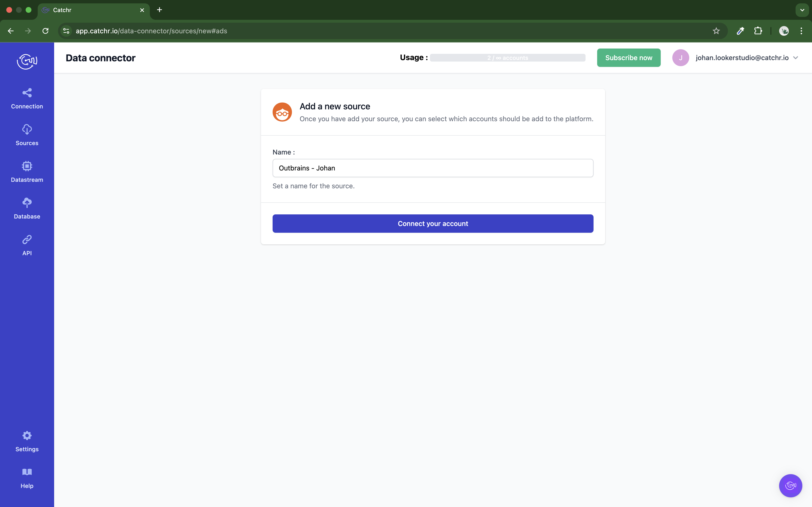The width and height of the screenshot is (812, 507).
Task: Click the Connect your account button
Action: click(433, 224)
